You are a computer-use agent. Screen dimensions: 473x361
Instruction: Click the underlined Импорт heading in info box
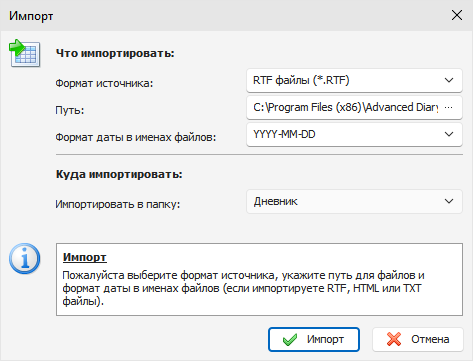tap(85, 257)
